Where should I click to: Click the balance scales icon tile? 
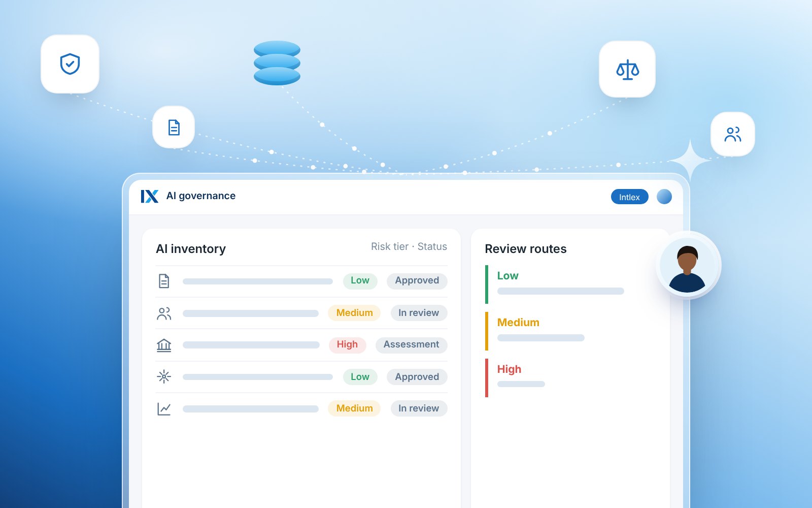tap(627, 69)
